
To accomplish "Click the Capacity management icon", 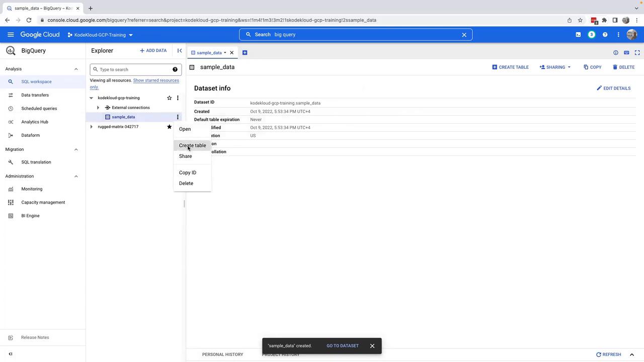I will pyautogui.click(x=11, y=203).
